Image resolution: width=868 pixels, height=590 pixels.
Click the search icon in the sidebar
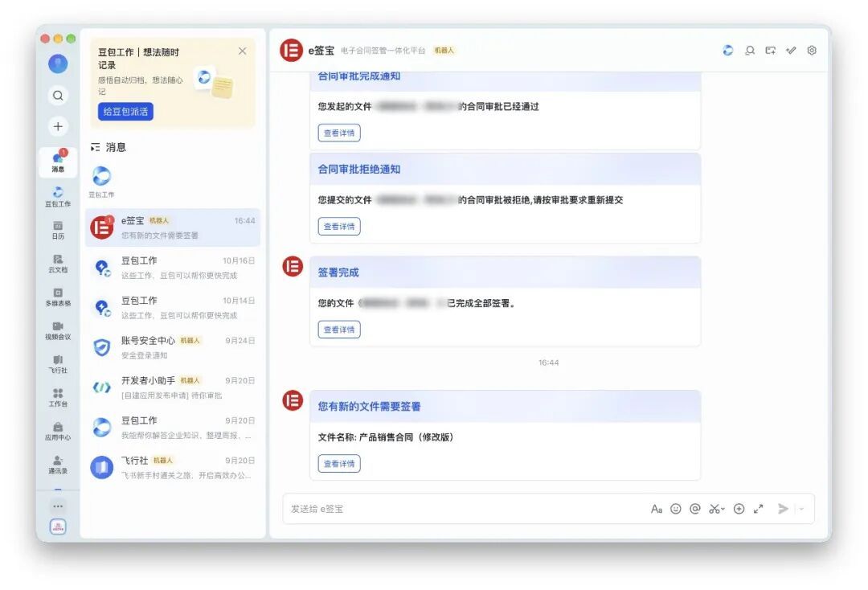click(58, 96)
